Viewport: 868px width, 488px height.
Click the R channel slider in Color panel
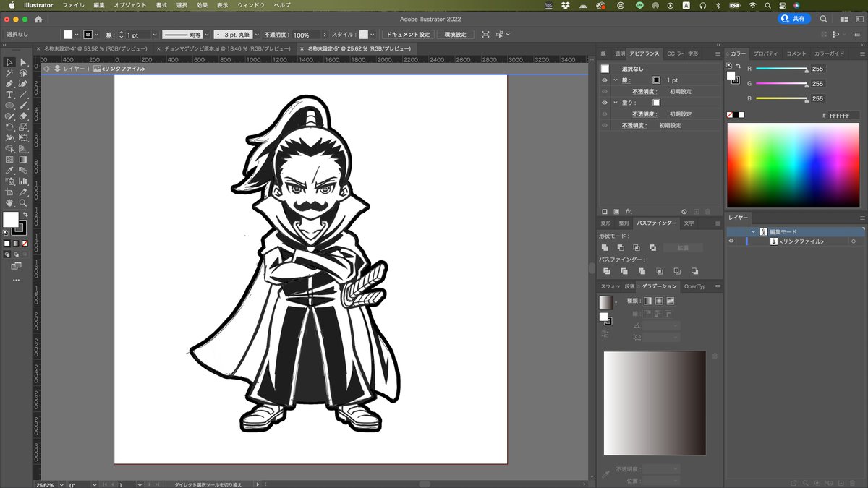pyautogui.click(x=781, y=69)
